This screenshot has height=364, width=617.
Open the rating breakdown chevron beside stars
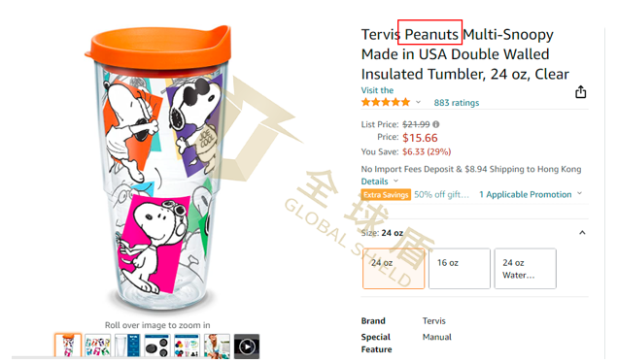coord(418,102)
